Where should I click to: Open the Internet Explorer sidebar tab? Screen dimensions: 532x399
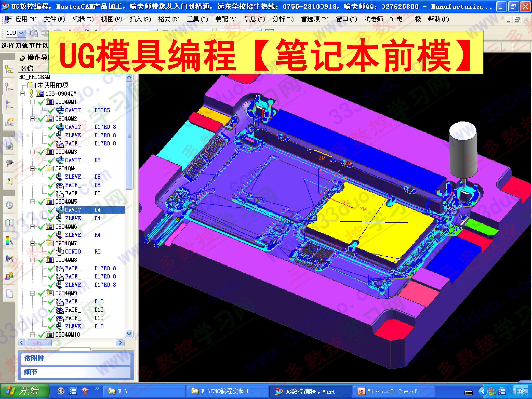click(x=9, y=146)
